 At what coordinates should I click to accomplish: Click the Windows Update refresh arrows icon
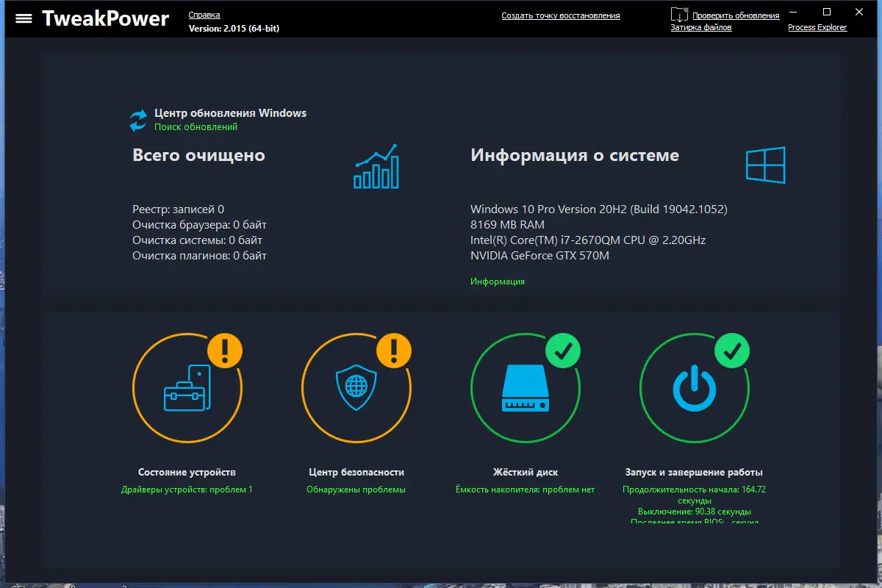[138, 121]
